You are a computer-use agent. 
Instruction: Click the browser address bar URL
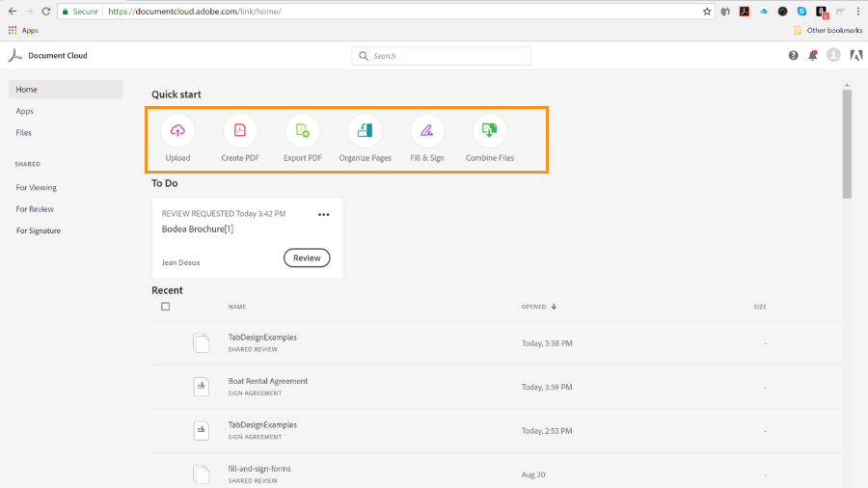coord(195,11)
